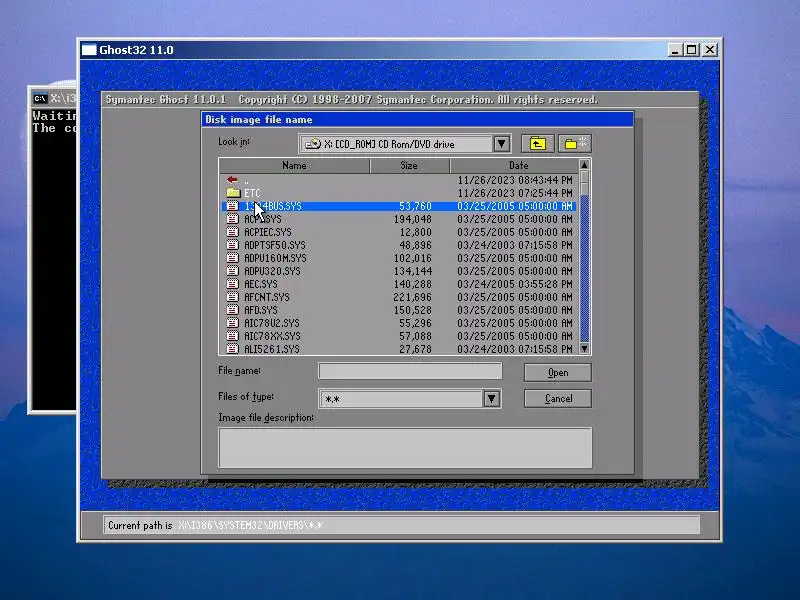The height and width of the screenshot is (600, 800).
Task: Click the file list scroll down arrow
Action: click(x=585, y=348)
